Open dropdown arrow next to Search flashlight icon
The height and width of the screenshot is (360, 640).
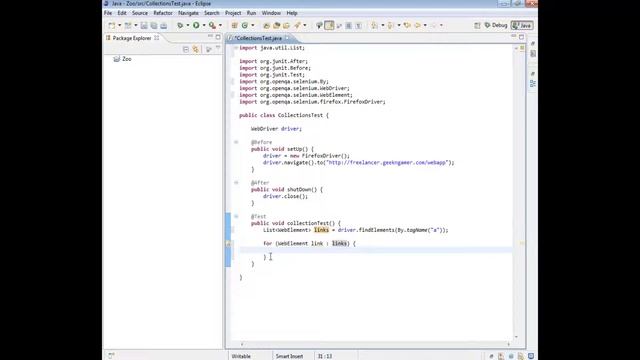(x=304, y=25)
